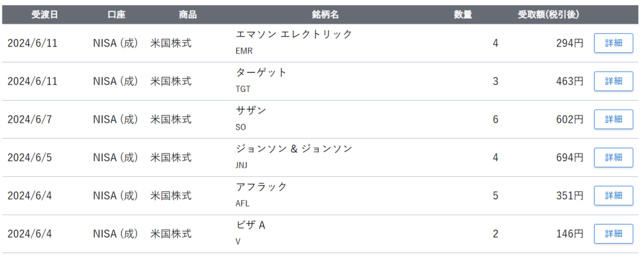The height and width of the screenshot is (260, 644).
Task: Open the ビザ A 詳細 button
Action: pos(613,234)
